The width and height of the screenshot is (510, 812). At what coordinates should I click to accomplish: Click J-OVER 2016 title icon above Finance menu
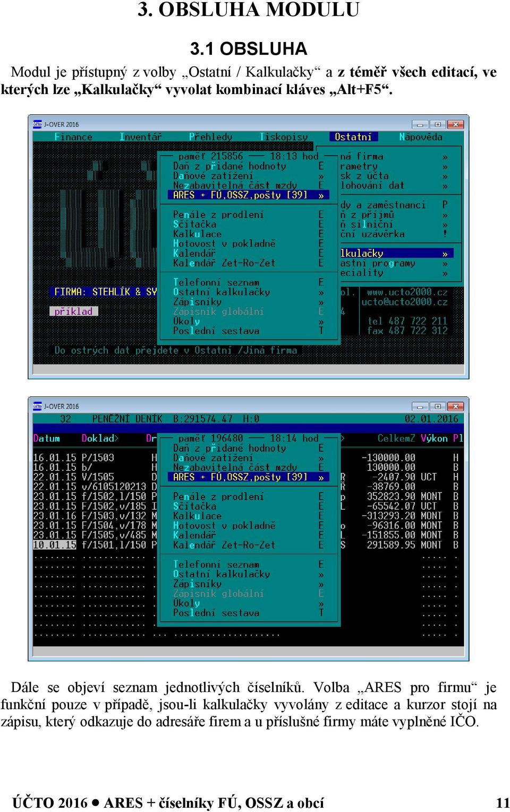coord(37,124)
